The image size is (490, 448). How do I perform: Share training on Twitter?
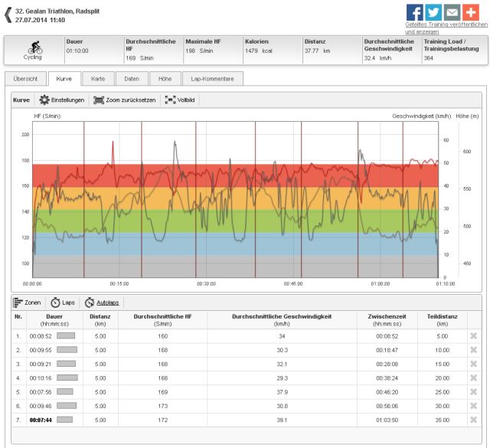[x=433, y=13]
